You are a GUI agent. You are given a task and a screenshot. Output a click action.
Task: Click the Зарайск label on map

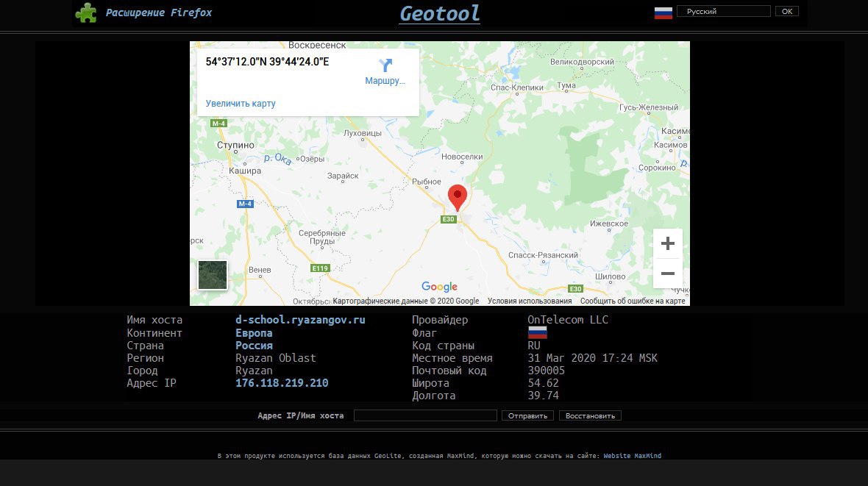click(x=343, y=176)
